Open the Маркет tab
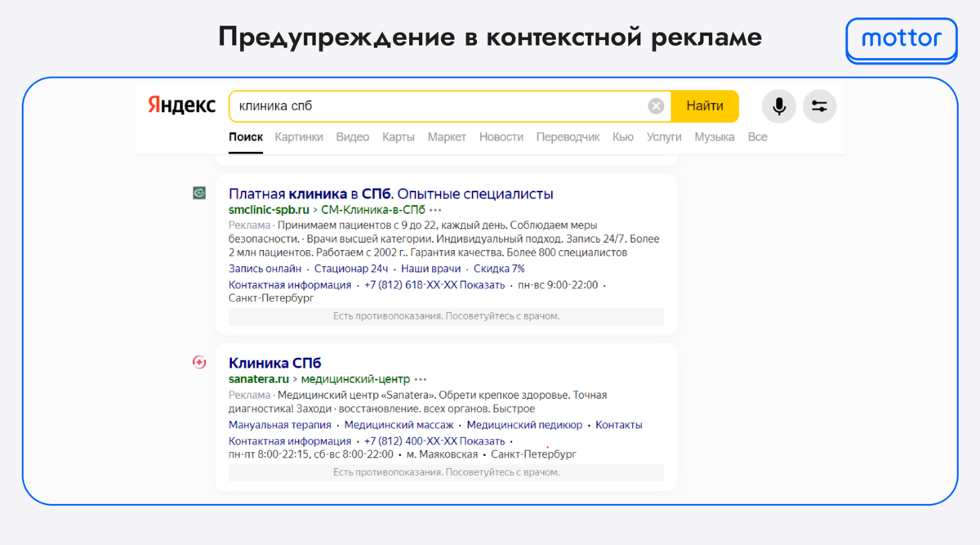980x545 pixels. [447, 137]
